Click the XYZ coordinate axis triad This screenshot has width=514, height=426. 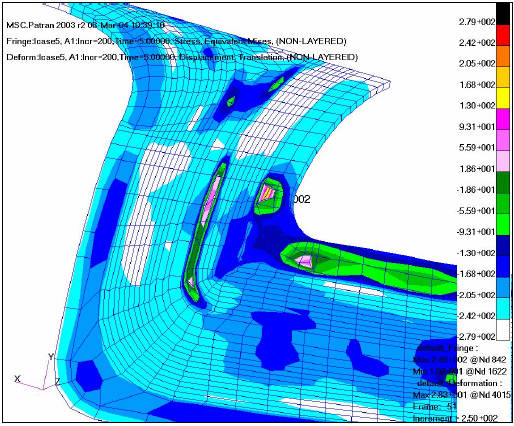point(37,372)
